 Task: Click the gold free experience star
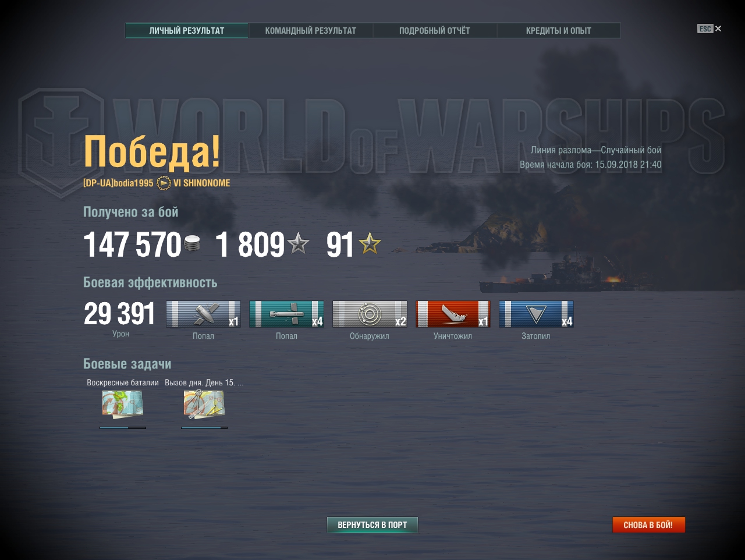(370, 243)
